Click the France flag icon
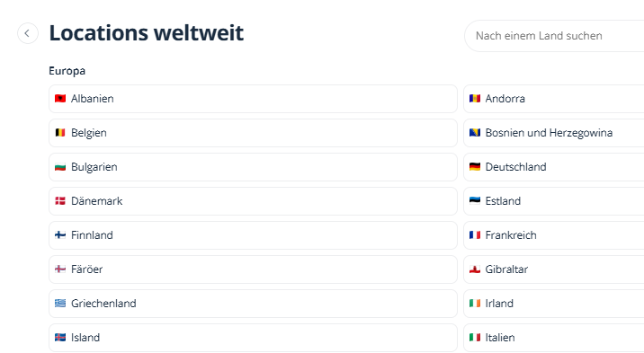 [x=475, y=234]
